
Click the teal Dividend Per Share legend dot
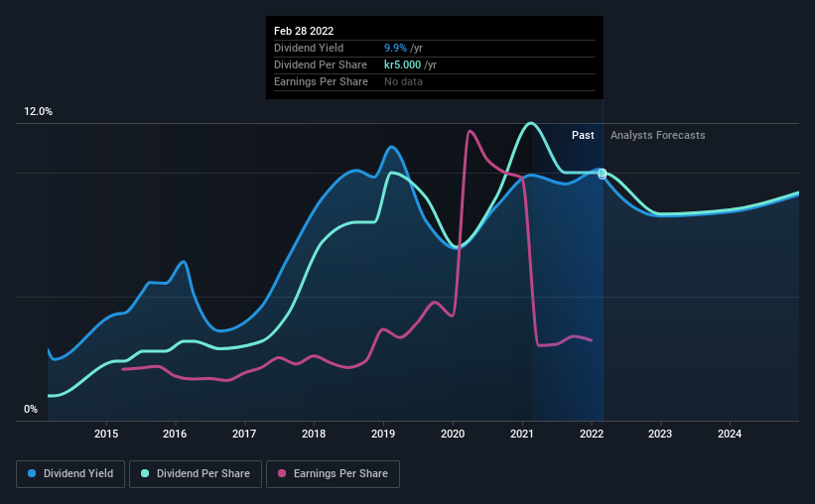145,473
